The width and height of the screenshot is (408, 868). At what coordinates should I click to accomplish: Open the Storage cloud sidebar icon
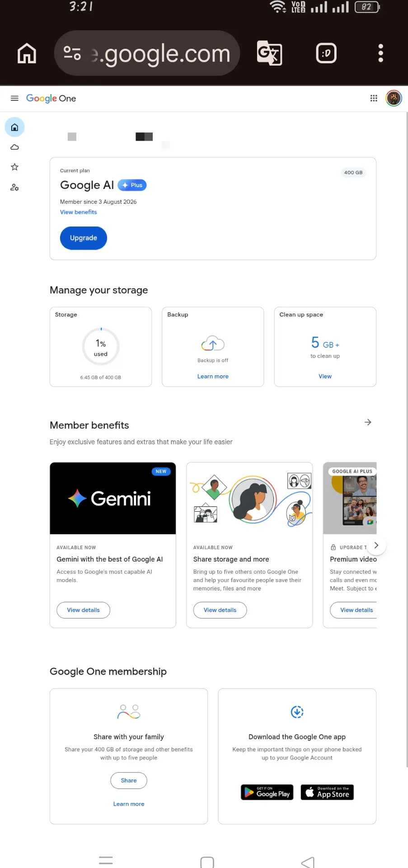point(14,147)
